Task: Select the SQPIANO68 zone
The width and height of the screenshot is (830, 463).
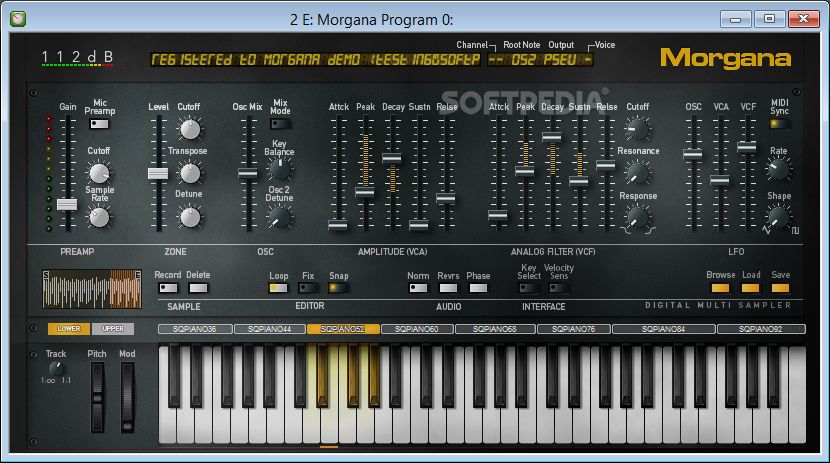Action: pos(495,329)
